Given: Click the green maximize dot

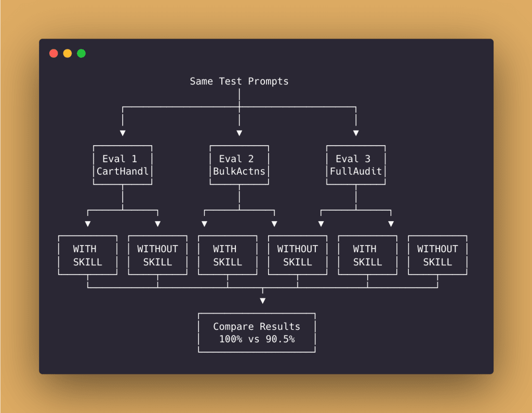Looking at the screenshot, I should 82,53.
